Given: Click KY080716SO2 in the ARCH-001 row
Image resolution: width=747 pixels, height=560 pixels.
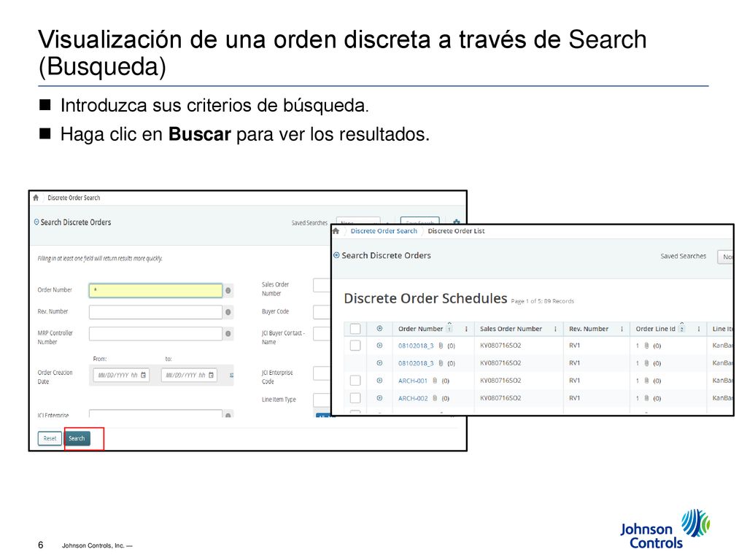Looking at the screenshot, I should click(x=500, y=381).
